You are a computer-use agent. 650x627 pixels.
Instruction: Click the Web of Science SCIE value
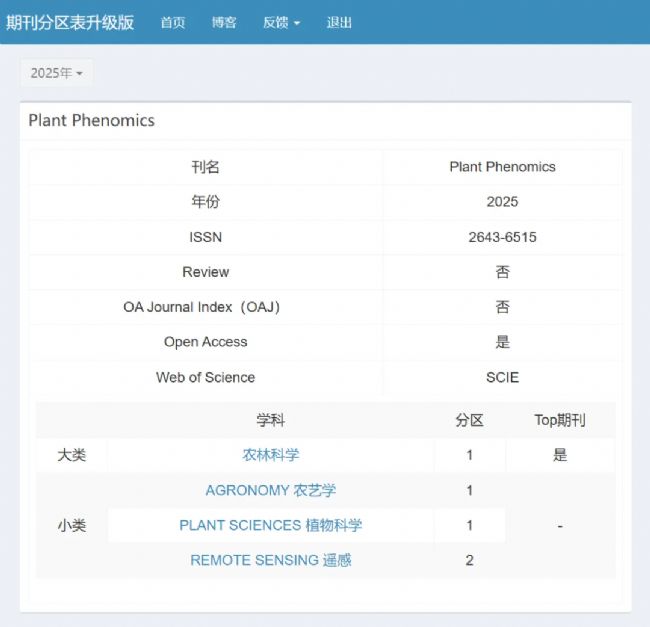502,377
